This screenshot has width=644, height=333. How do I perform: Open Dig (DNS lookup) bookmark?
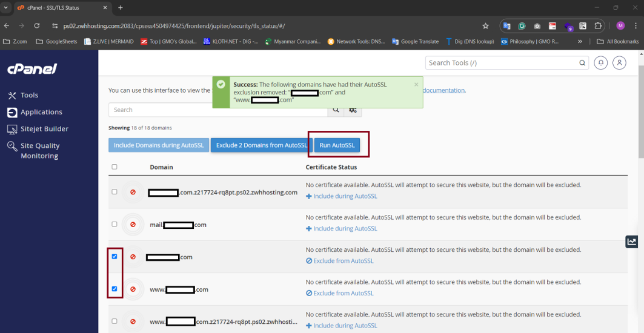coord(470,41)
